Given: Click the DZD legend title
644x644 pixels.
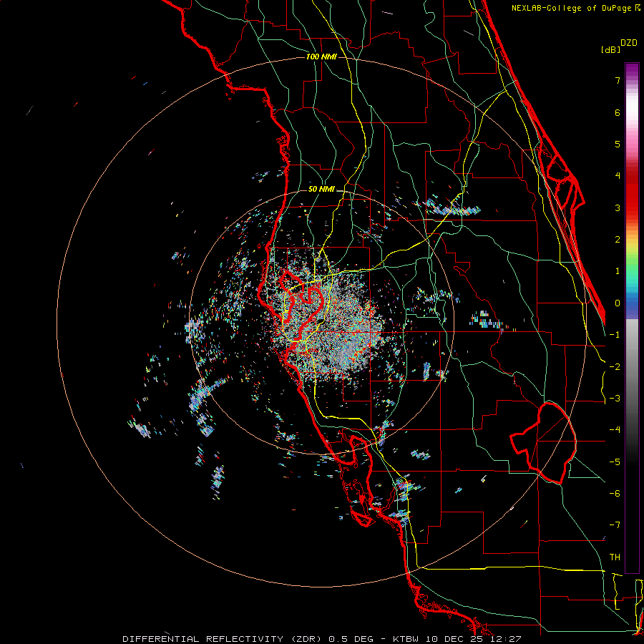Looking at the screenshot, I should pos(629,43).
